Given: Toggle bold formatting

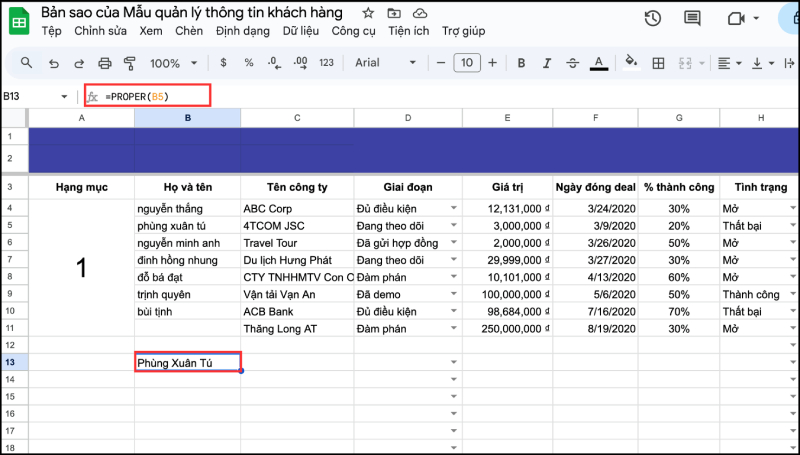Looking at the screenshot, I should (520, 63).
